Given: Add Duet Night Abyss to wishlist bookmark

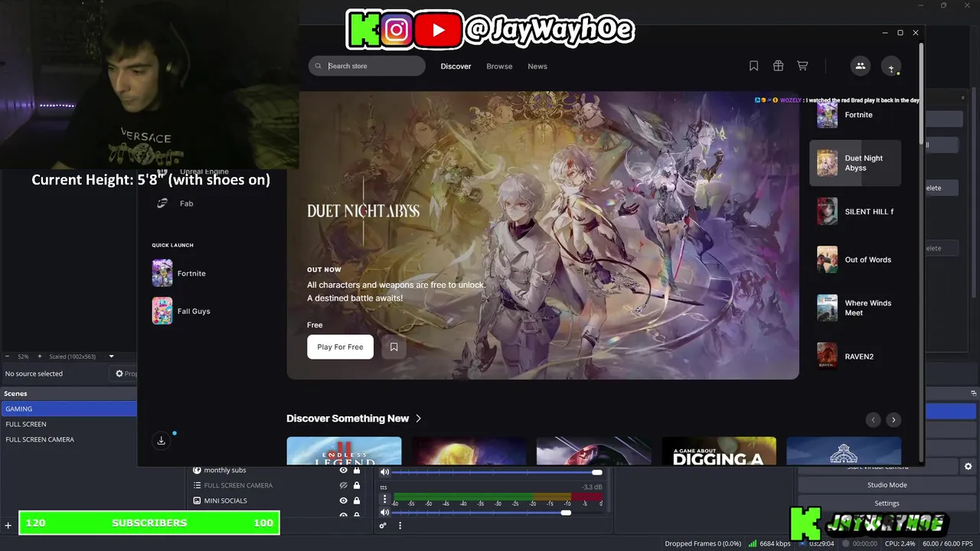Looking at the screenshot, I should [394, 347].
